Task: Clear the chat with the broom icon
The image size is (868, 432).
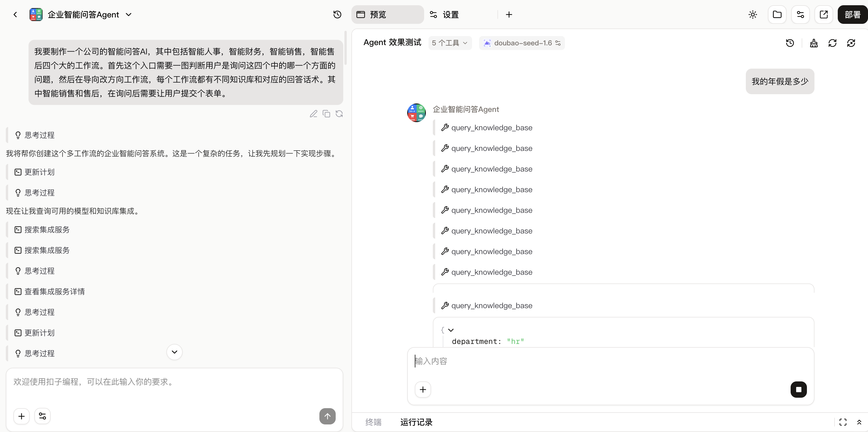Action: pos(814,43)
